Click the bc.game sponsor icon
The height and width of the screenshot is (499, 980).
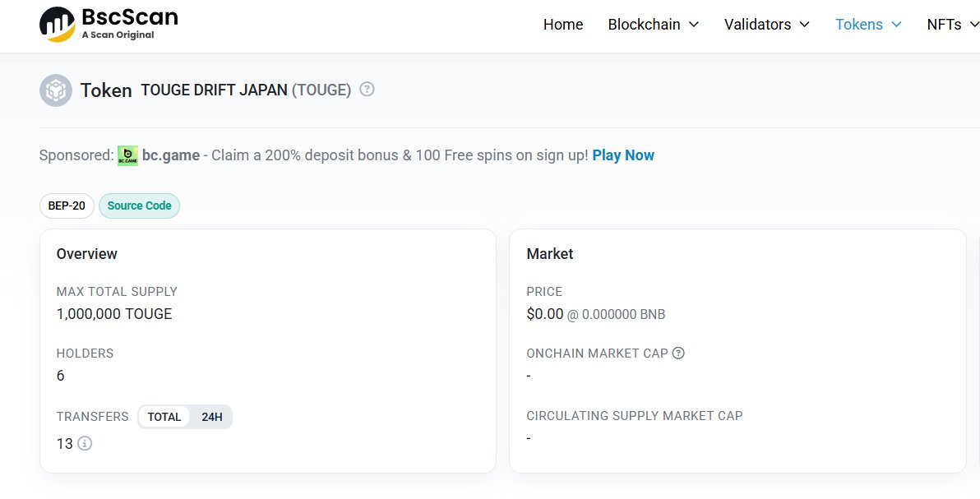click(x=127, y=155)
